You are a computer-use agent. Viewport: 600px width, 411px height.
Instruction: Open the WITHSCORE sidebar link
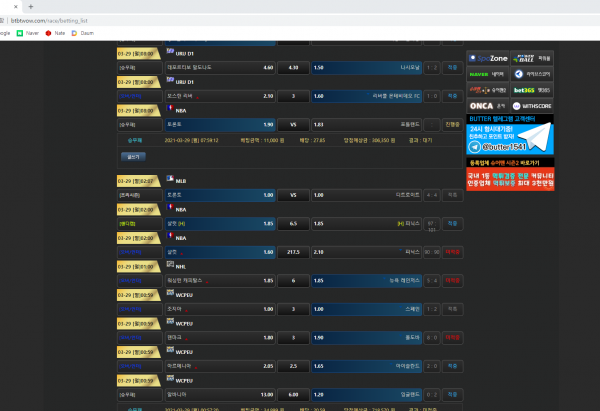(x=530, y=106)
